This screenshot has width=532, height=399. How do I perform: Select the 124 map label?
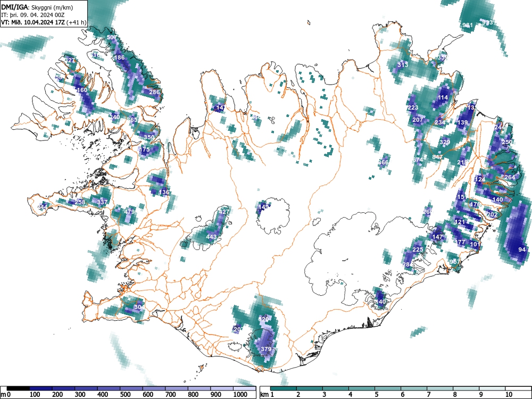click(480, 179)
